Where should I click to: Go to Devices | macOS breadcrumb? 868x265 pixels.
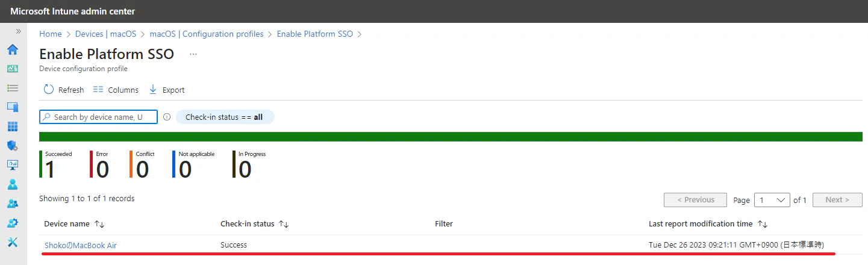(105, 34)
